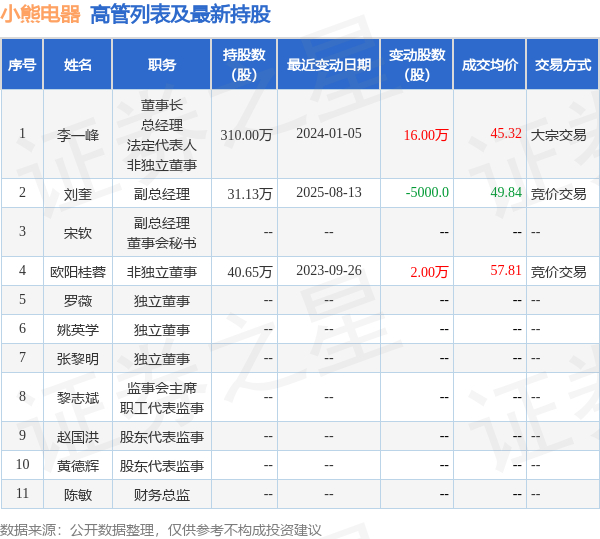This screenshot has height=539, width=600.
Task: Click 股东代表监事 in 黄德辉's row
Action: point(162,466)
